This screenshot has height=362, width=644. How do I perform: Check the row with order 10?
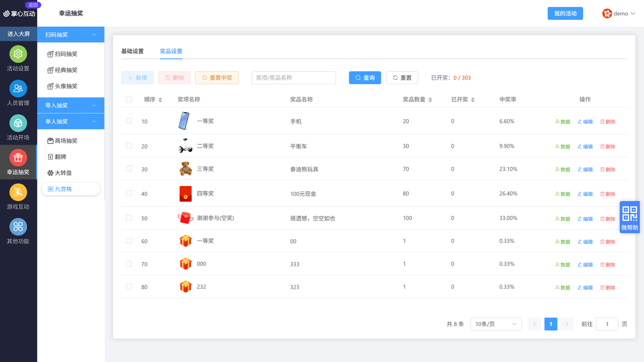point(129,121)
